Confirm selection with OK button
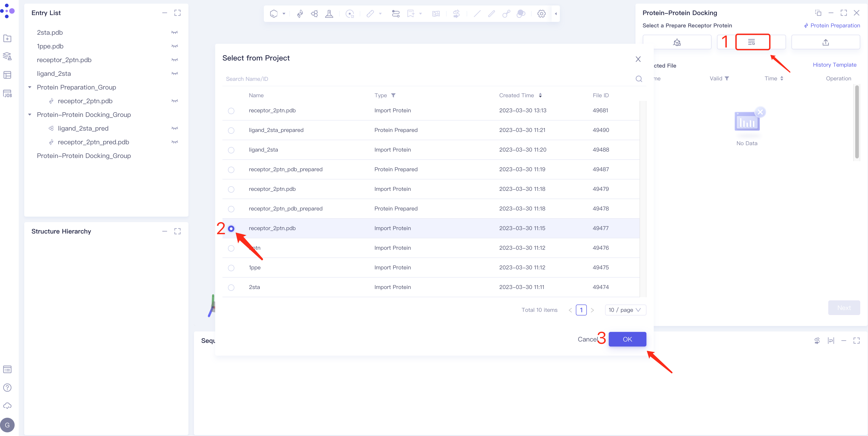 click(627, 339)
